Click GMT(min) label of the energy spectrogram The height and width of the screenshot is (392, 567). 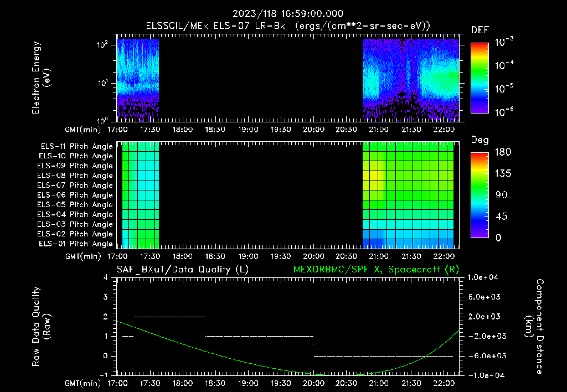tap(83, 130)
